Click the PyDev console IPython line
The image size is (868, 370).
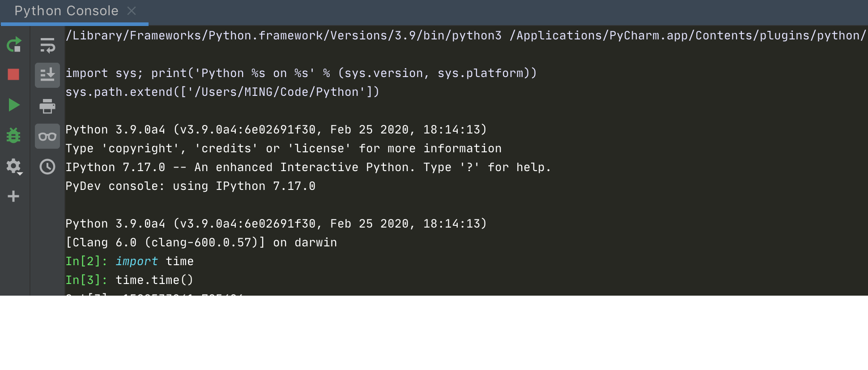click(x=191, y=186)
